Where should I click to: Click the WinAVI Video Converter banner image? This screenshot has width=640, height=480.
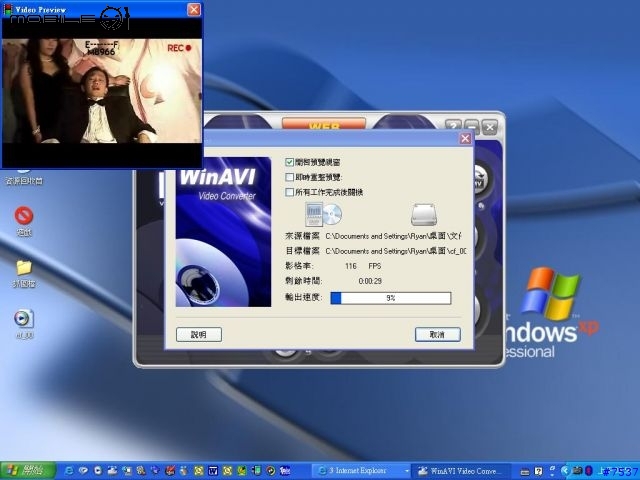[223, 232]
